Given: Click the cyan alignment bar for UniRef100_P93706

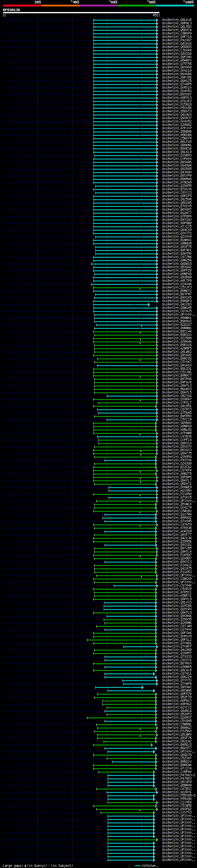Looking at the screenshot, I should [131, 460].
